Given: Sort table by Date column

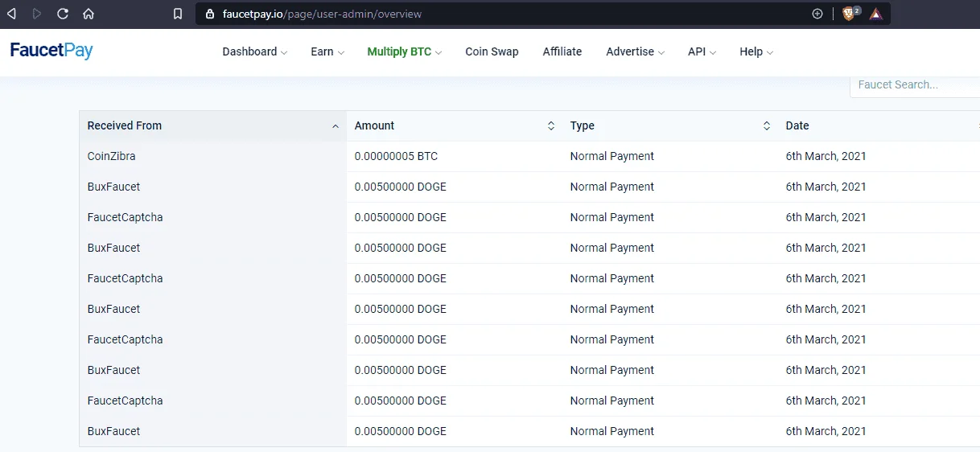Looking at the screenshot, I should click(x=879, y=126).
